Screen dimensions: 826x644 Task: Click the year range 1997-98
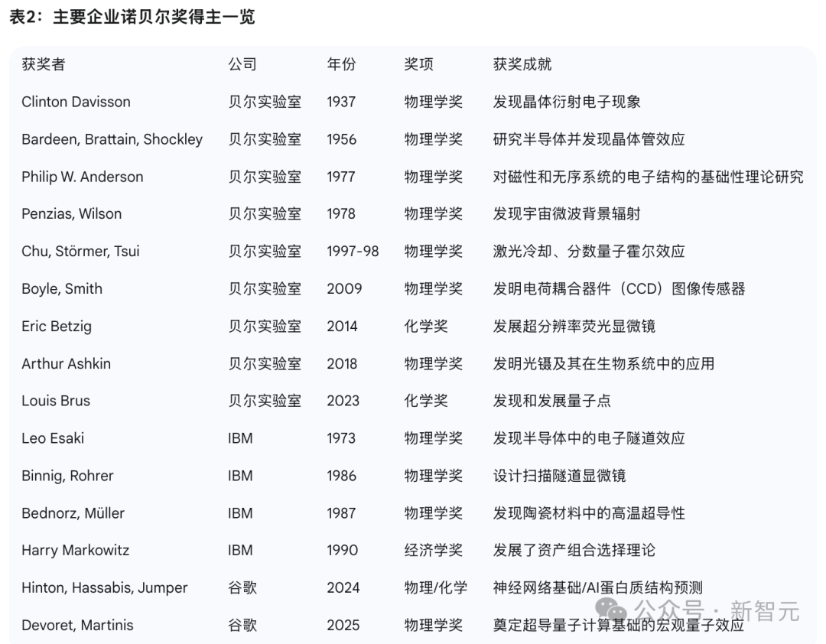pyautogui.click(x=353, y=252)
